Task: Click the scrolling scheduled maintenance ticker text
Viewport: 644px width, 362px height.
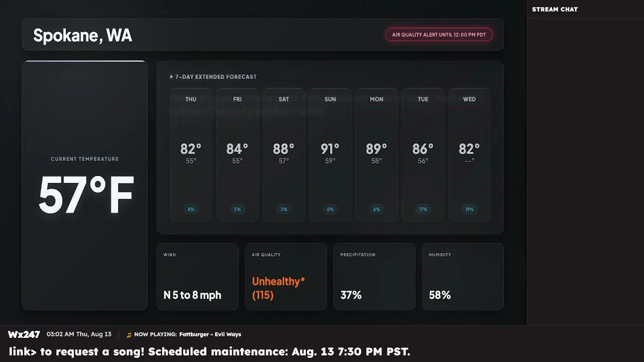Action: [x=210, y=351]
